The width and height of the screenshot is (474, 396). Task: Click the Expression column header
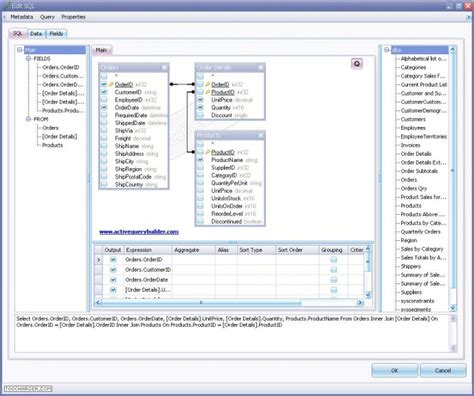[x=147, y=250]
